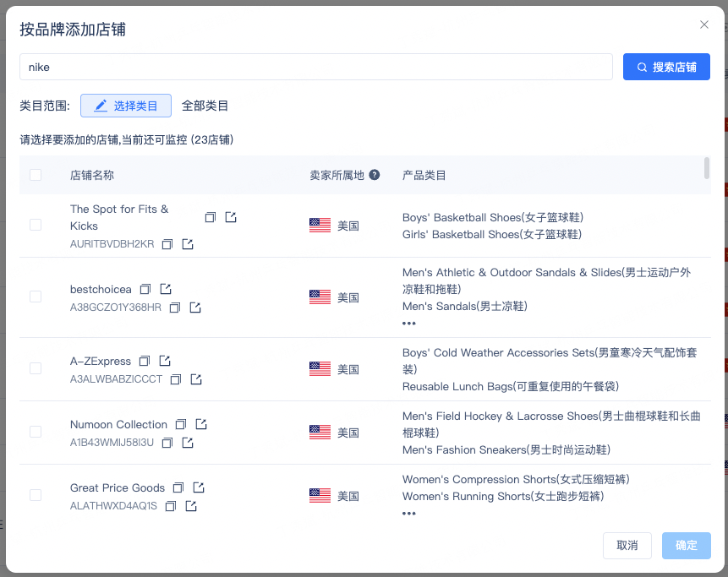Viewport: 728px width, 577px height.
Task: Open bestchoicea store in new window
Action: [x=166, y=289]
